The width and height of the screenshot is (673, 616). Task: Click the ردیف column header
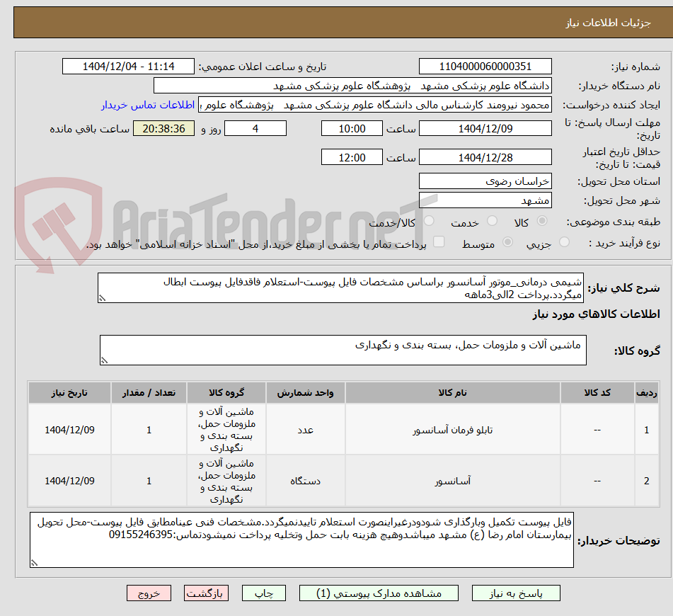tap(647, 393)
